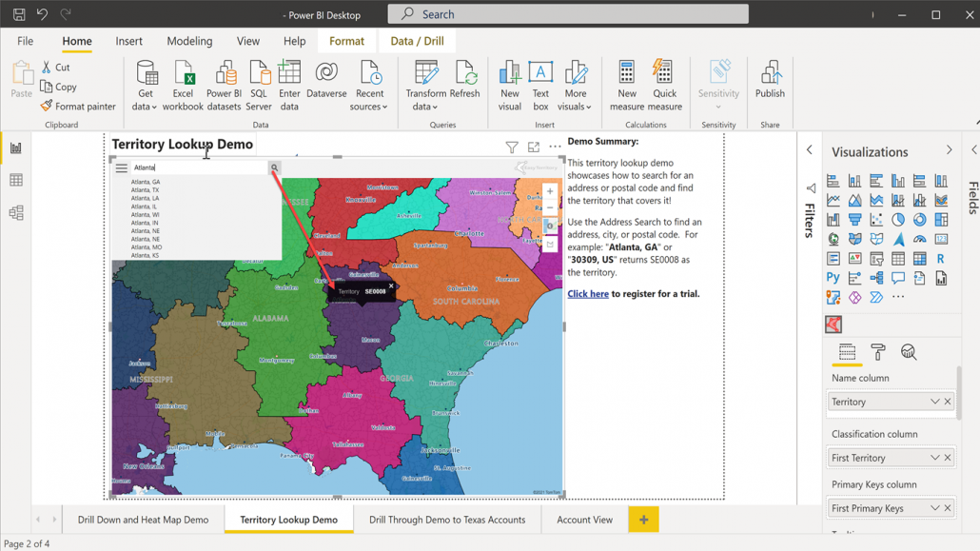Select the Python visual icon
This screenshot has width=980, height=551.
833,277
